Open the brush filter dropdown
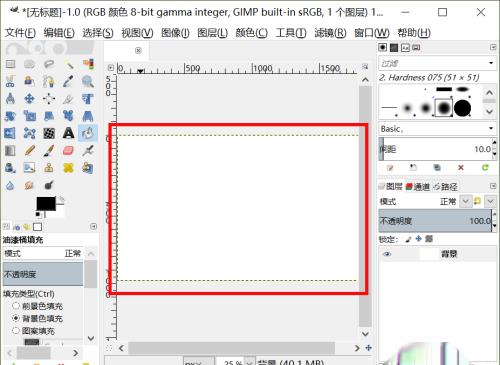Screen dimensions: 500x365 [x=437, y=63]
